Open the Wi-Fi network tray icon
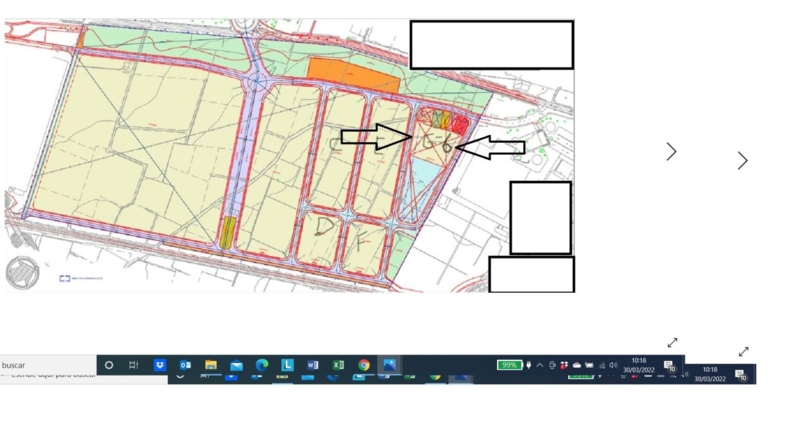 point(602,365)
